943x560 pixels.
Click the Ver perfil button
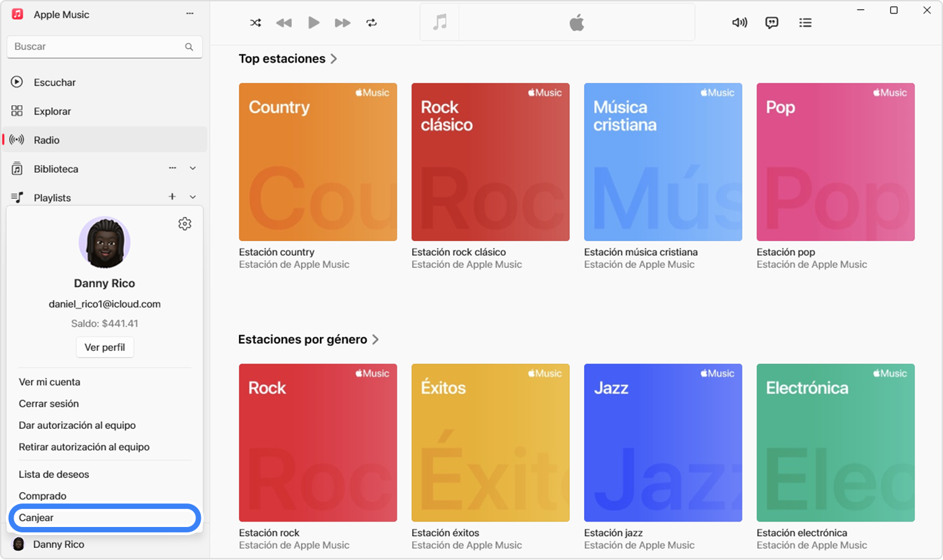(x=104, y=347)
